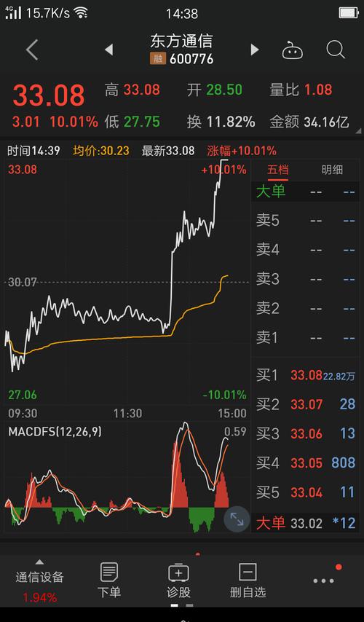Tap 买1 bid row at 33.08

coord(306,375)
